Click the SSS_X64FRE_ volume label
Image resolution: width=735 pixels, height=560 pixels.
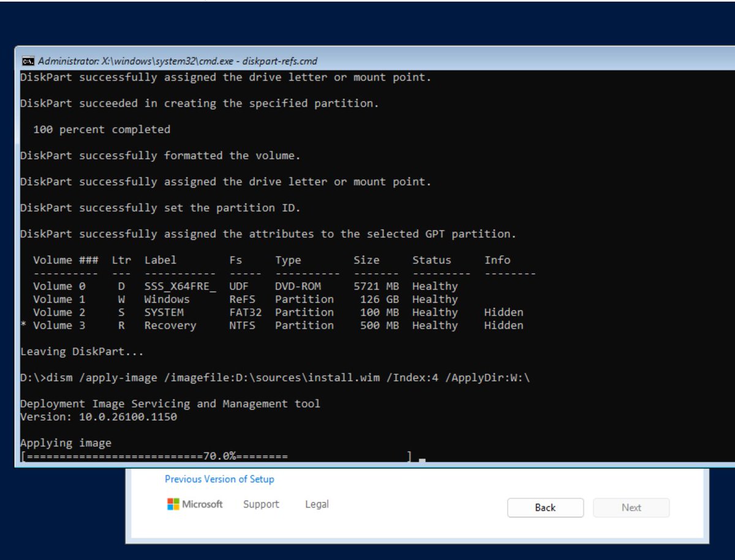[x=180, y=286]
